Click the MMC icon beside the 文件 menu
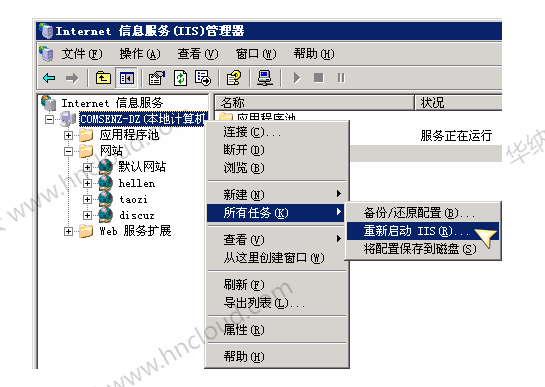The width and height of the screenshot is (545, 387). pos(46,54)
